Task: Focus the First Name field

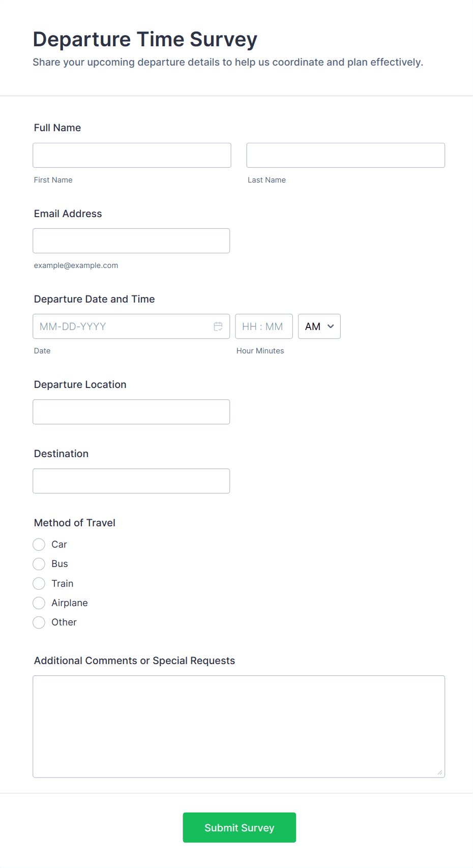Action: (132, 155)
